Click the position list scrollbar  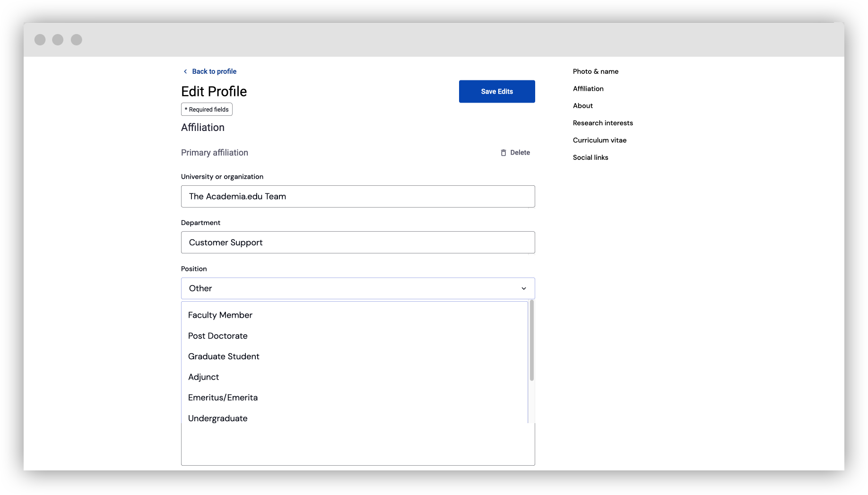click(532, 340)
